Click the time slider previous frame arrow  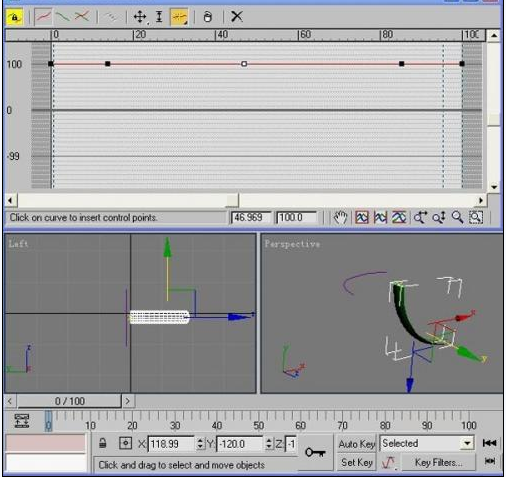tap(10, 401)
